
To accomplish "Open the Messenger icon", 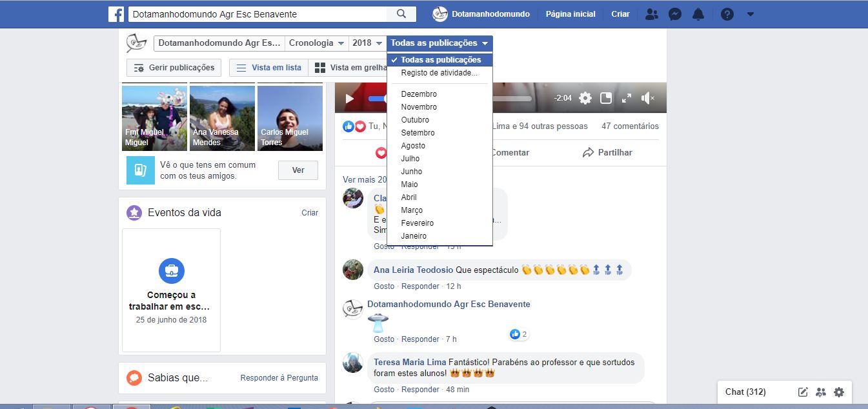I will tap(675, 14).
